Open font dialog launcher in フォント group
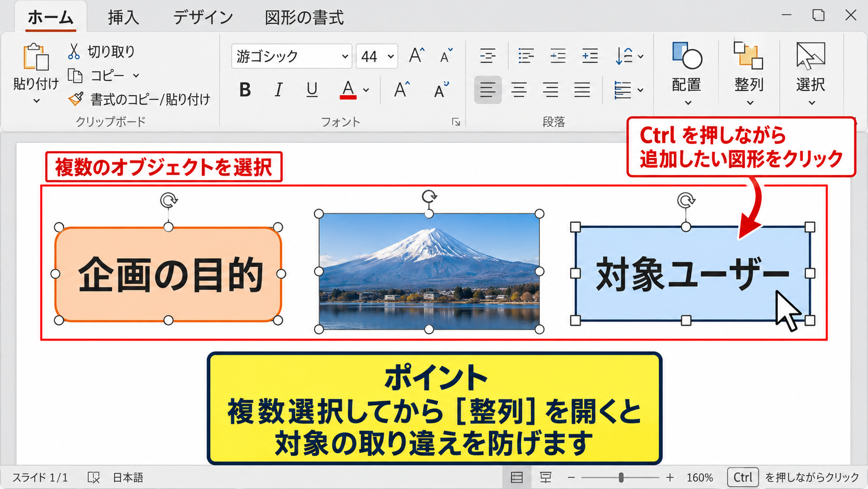The image size is (868, 489). (456, 122)
